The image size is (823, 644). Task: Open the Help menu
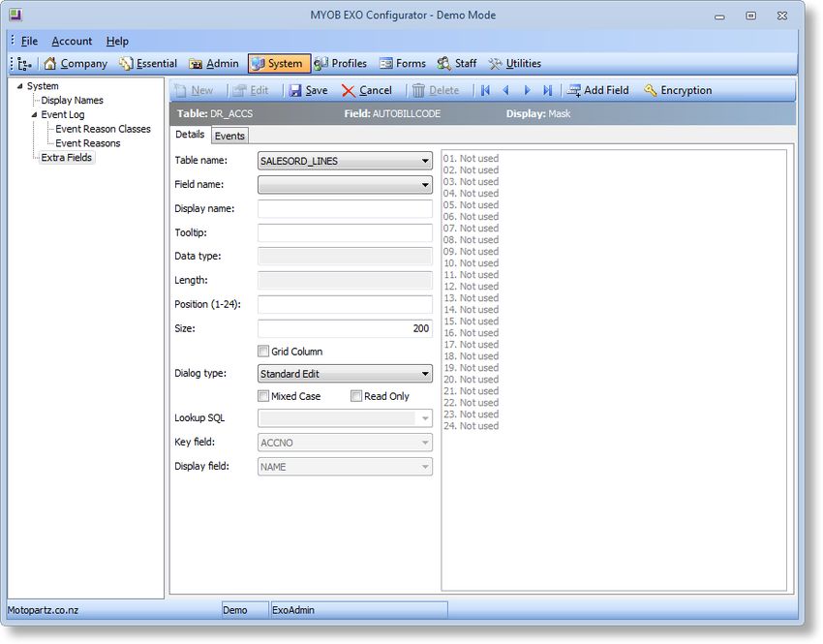[x=117, y=41]
